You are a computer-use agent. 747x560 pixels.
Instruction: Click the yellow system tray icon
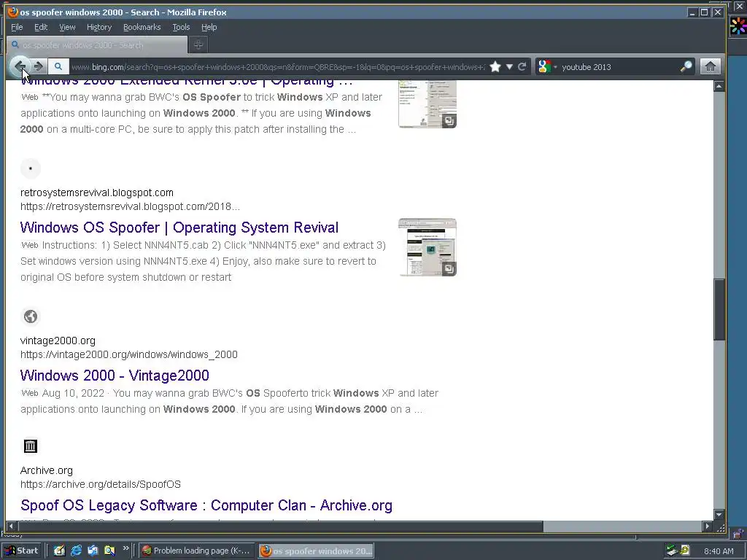pyautogui.click(x=685, y=550)
